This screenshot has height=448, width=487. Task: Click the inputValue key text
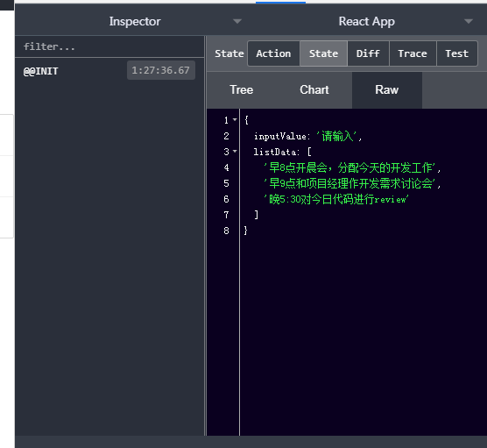[280, 137]
